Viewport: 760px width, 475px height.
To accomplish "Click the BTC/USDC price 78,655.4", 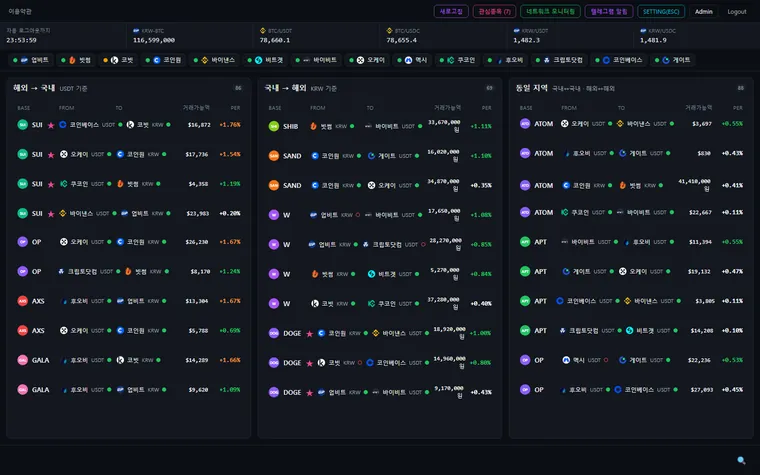I will point(401,40).
